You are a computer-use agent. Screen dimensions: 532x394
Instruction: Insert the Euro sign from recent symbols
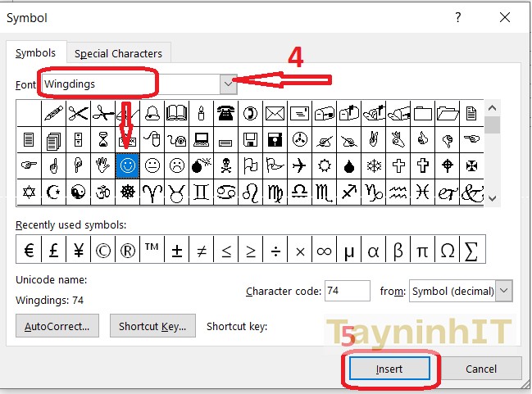pyautogui.click(x=29, y=250)
